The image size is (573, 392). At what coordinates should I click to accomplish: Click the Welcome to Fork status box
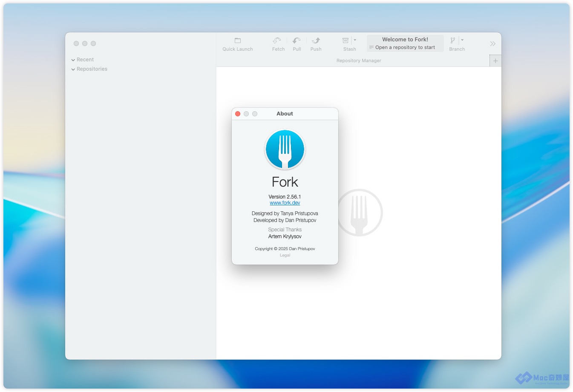[x=405, y=43]
